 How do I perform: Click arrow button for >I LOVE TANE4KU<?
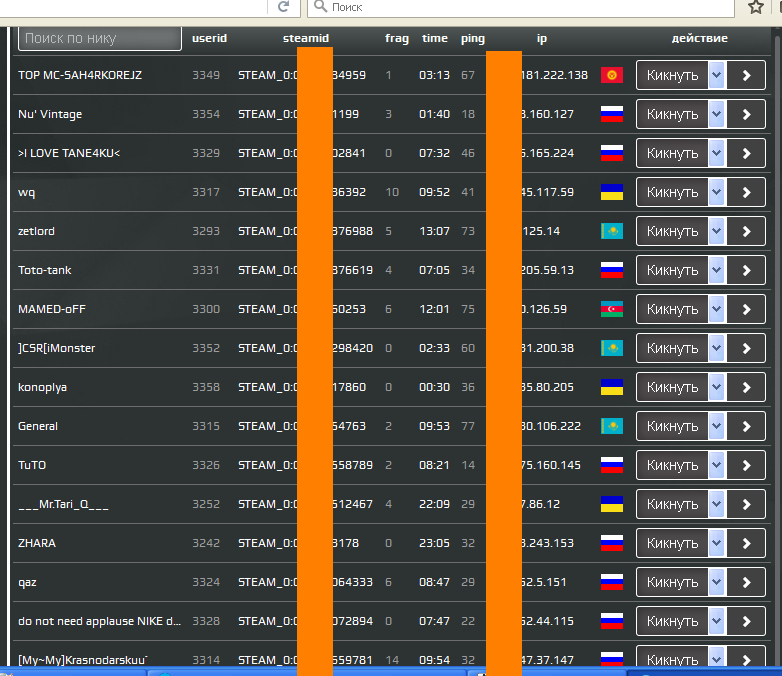746,153
